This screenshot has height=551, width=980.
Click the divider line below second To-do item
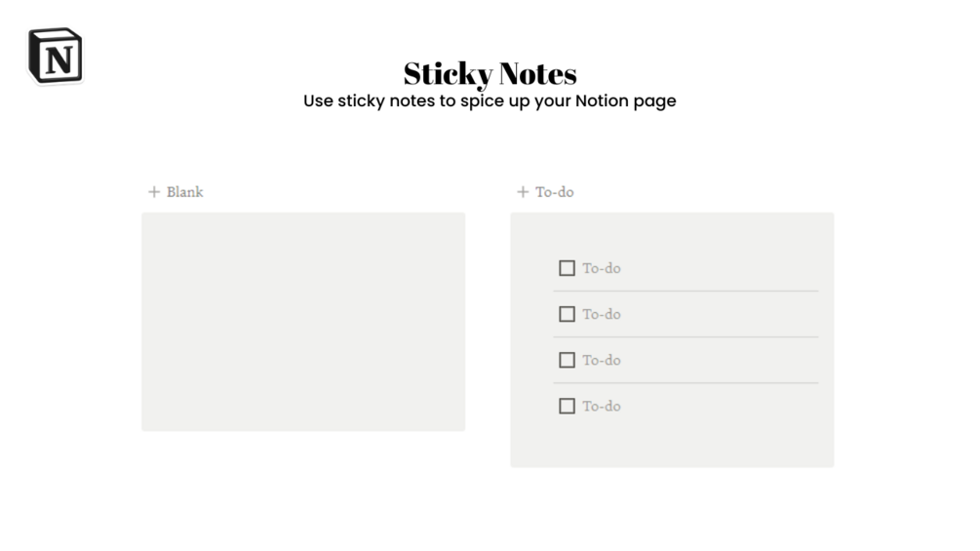coord(686,337)
